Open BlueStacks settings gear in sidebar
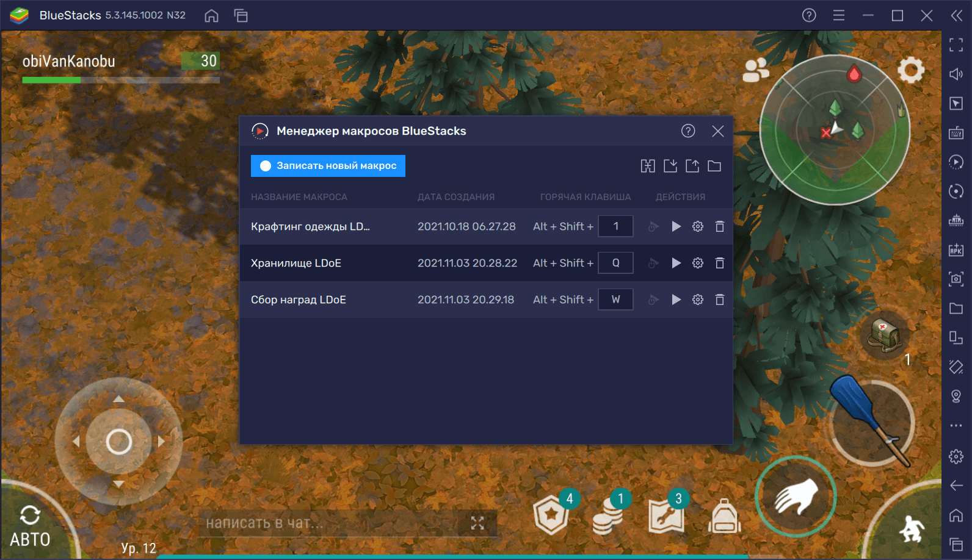Image resolution: width=972 pixels, height=560 pixels. click(956, 456)
